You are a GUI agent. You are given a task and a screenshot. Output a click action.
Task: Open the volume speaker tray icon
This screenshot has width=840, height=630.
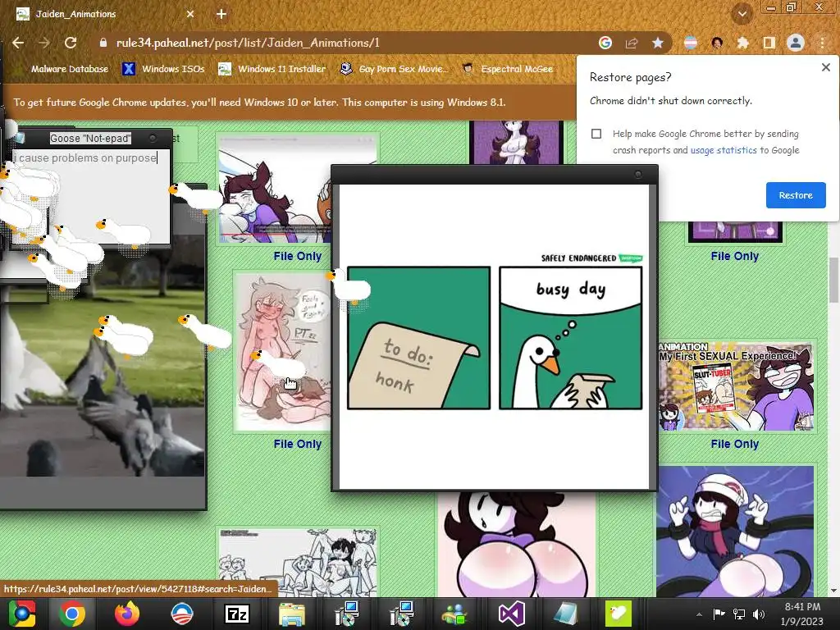point(759,614)
